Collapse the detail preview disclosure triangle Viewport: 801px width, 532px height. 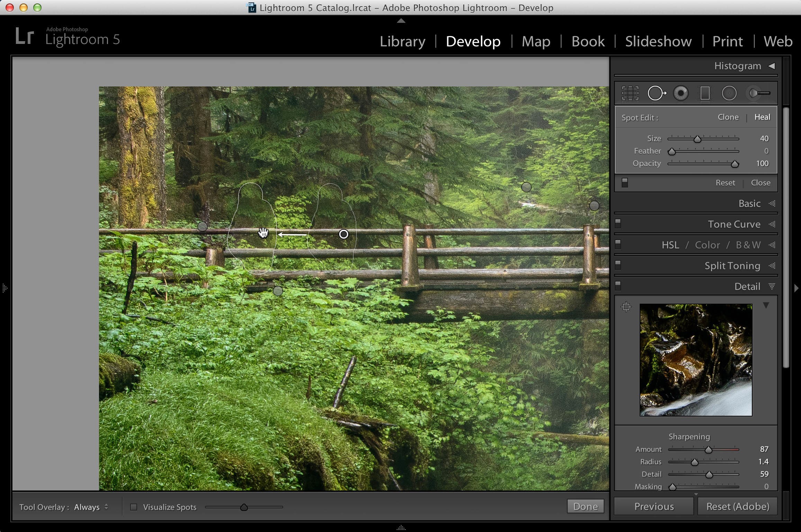click(766, 305)
